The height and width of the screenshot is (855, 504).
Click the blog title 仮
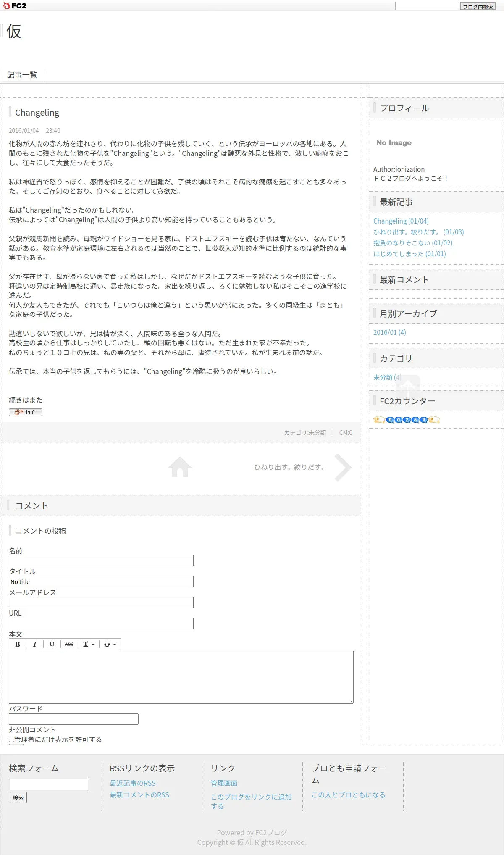(13, 32)
